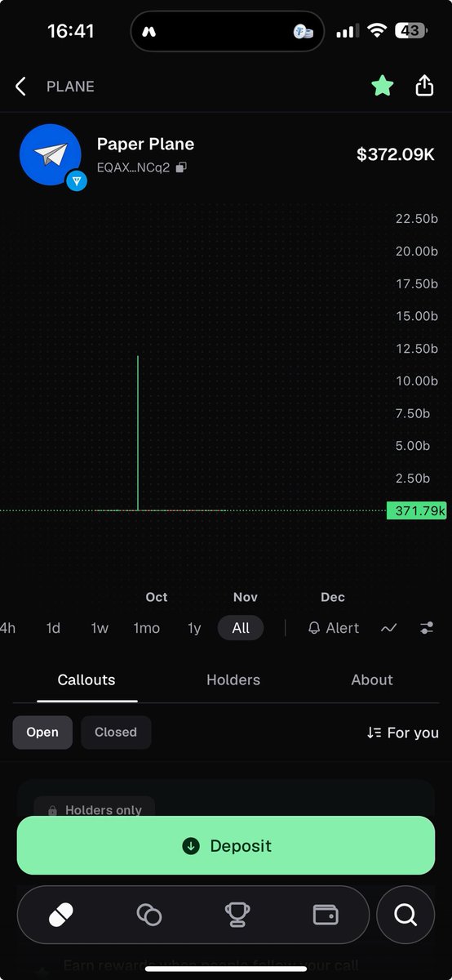Select the 4h chart timeframe
Image resolution: width=452 pixels, height=980 pixels.
pos(7,628)
